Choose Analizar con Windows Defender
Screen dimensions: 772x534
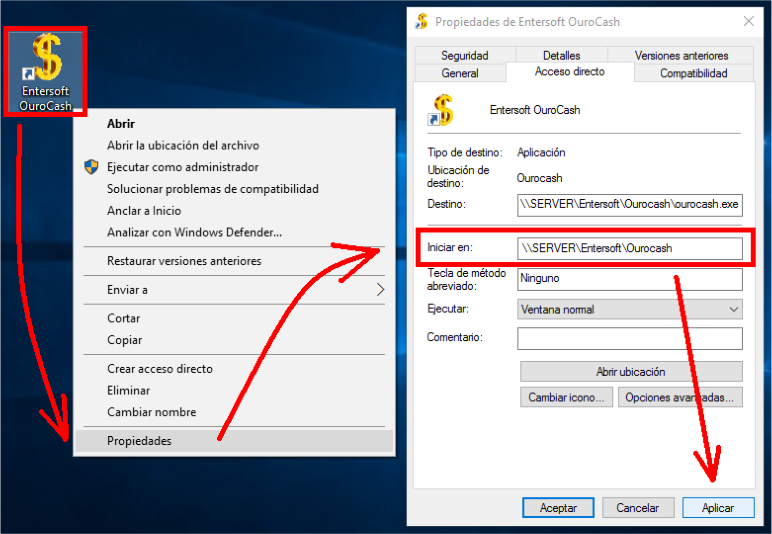coord(235,232)
